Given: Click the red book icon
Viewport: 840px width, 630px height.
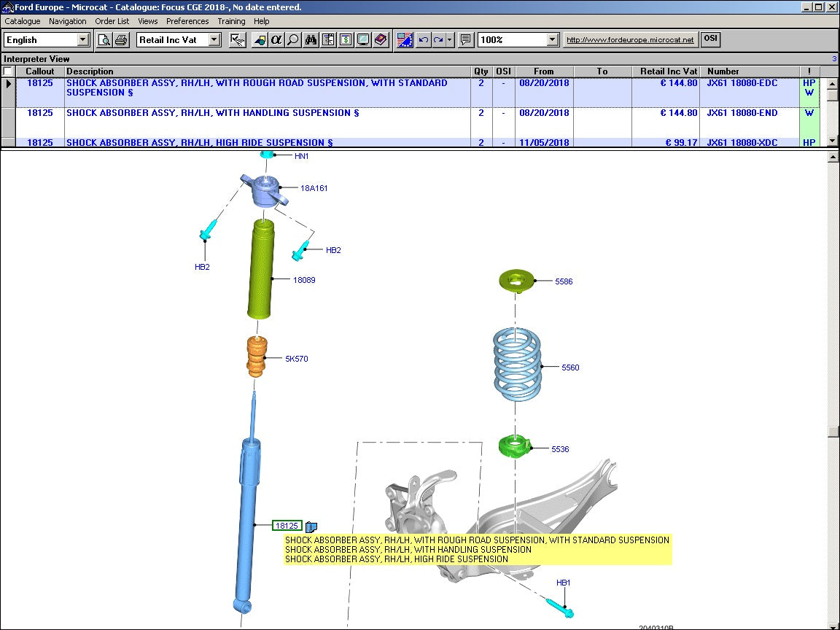Looking at the screenshot, I should tap(381, 39).
